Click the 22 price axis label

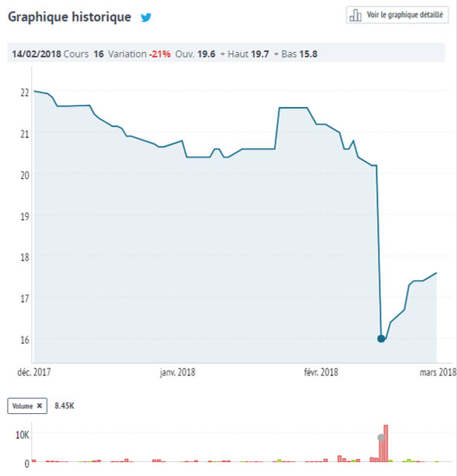tap(25, 92)
